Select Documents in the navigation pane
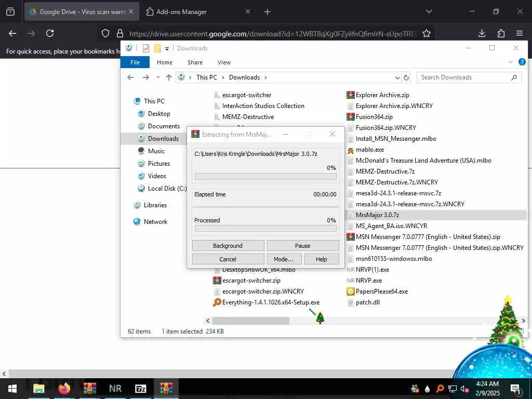The width and height of the screenshot is (532, 399). (164, 126)
